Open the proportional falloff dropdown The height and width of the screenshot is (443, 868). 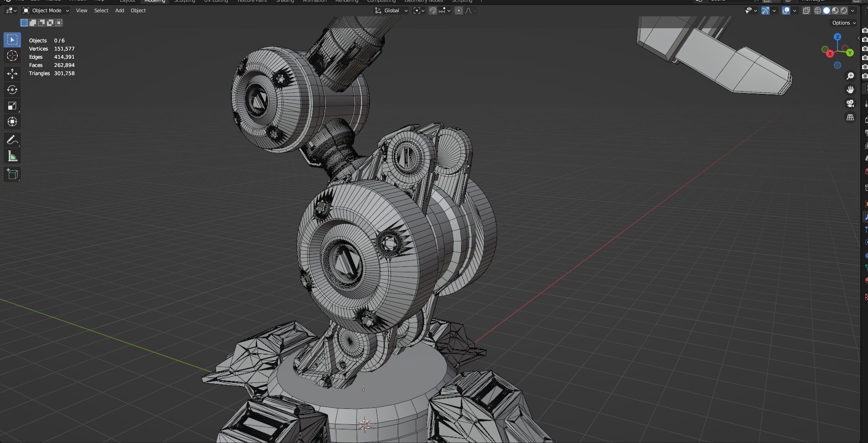click(470, 10)
